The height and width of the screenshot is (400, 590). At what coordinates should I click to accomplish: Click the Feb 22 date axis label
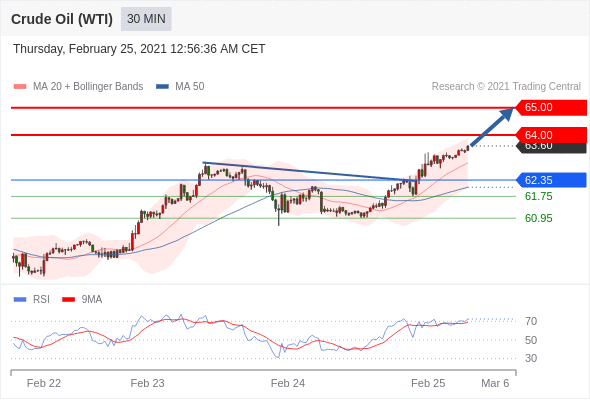tap(44, 383)
